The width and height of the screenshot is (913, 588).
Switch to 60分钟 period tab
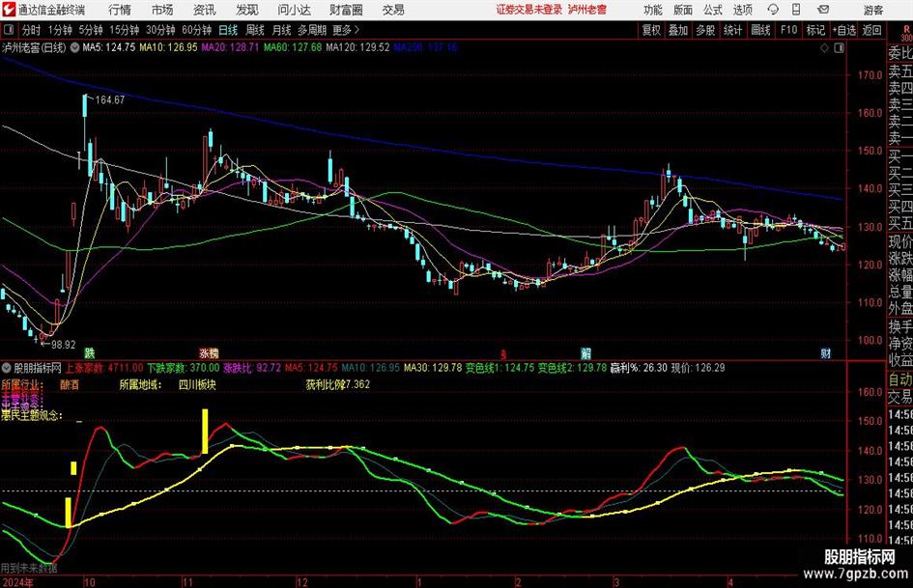(197, 30)
